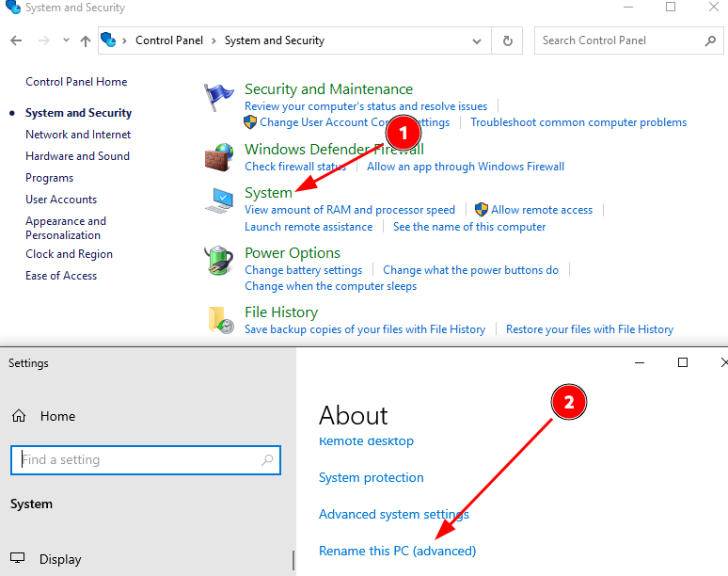Open the System heading link
This screenshot has height=576, width=728.
pos(268,192)
